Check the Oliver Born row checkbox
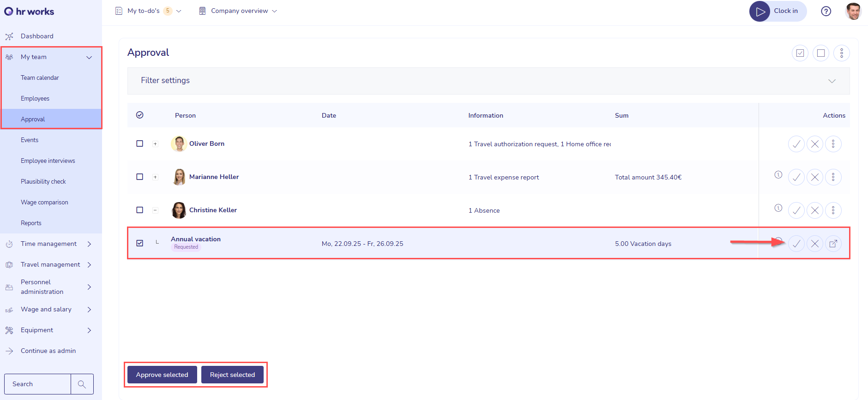Screen dimensions: 868x400 point(140,143)
